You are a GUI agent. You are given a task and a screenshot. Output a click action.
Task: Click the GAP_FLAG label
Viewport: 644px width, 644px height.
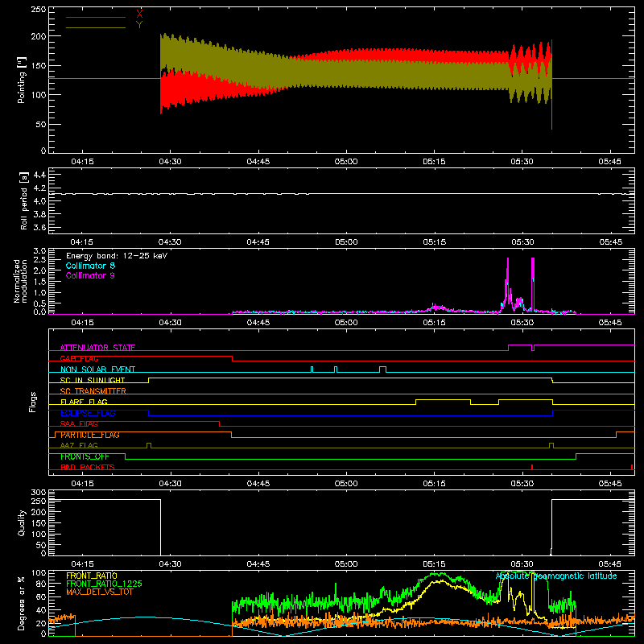pos(79,358)
